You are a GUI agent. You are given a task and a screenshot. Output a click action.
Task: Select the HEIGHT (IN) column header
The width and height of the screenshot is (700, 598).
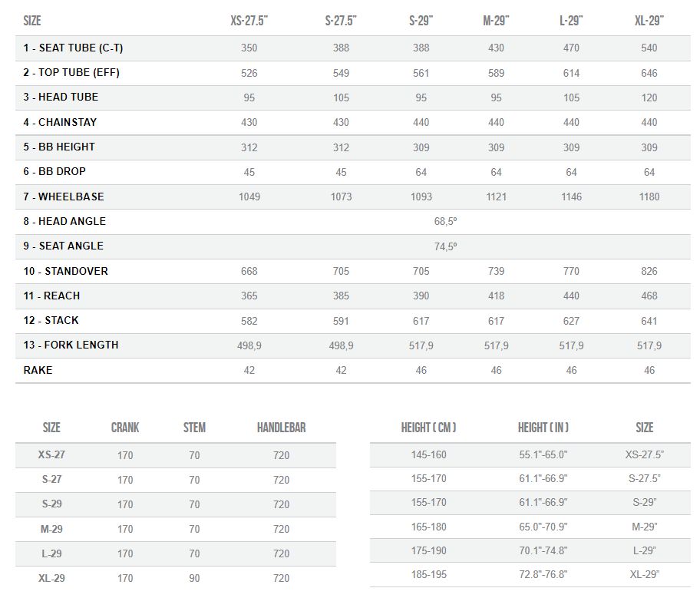pos(543,428)
